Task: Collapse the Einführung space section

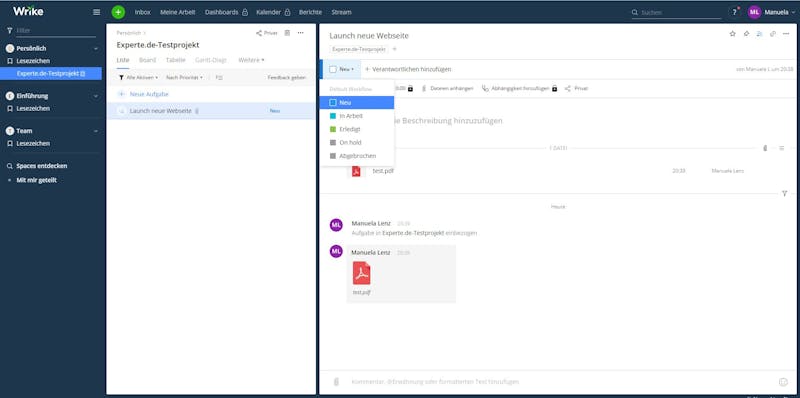Action: [95, 96]
